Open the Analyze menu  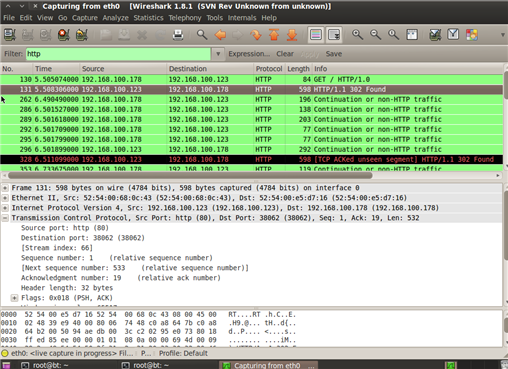tap(115, 18)
